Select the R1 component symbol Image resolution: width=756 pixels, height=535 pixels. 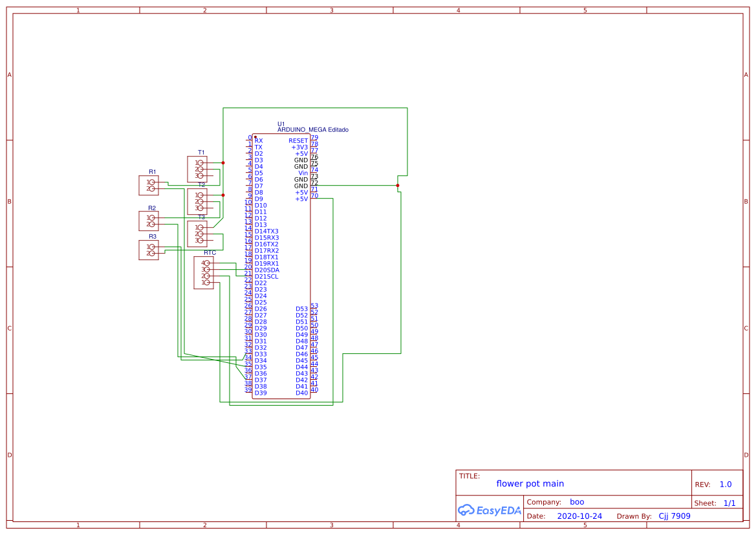pyautogui.click(x=150, y=186)
